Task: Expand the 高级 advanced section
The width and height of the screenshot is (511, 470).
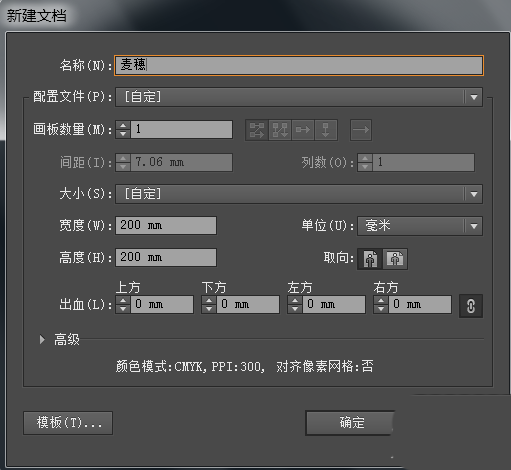Action: (42, 340)
